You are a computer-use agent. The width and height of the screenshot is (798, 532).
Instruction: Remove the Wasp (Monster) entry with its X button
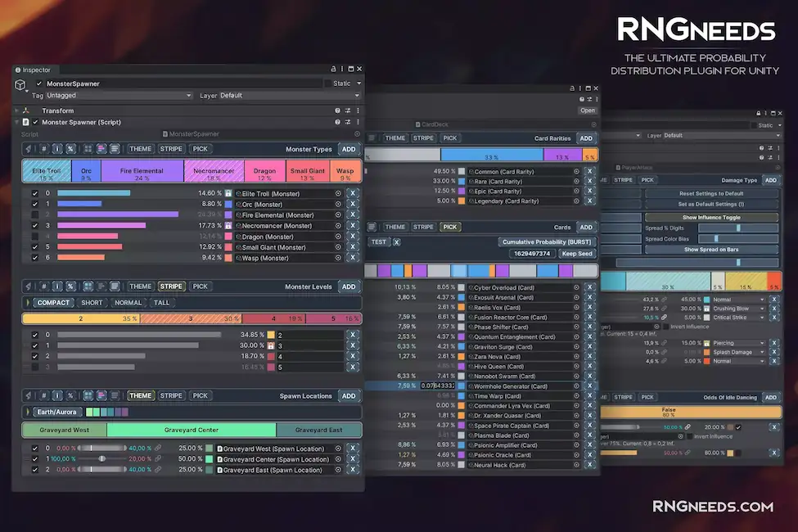click(x=353, y=257)
